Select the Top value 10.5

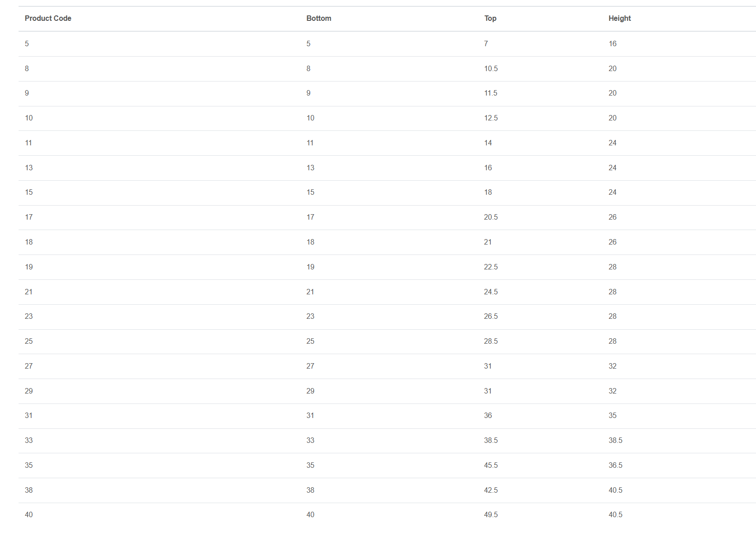[x=490, y=69]
